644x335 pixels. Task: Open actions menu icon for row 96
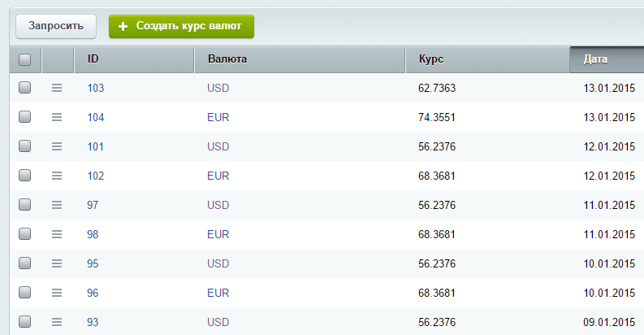57,293
